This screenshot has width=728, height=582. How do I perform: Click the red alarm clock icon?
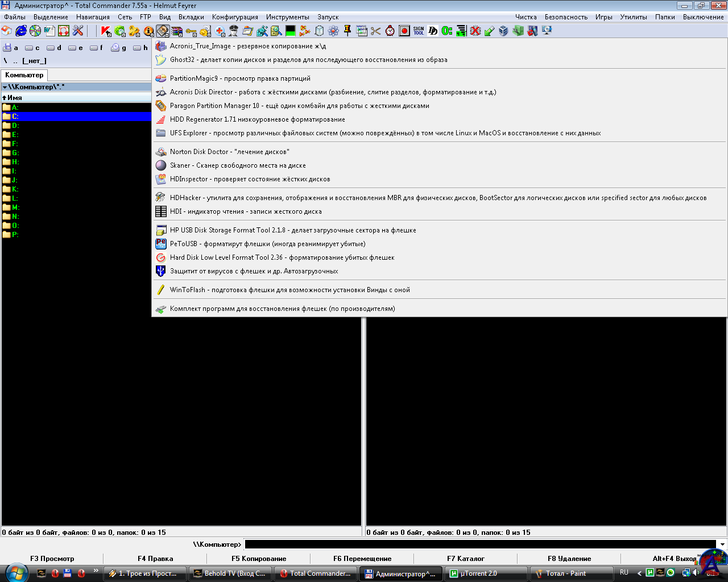click(x=390, y=31)
